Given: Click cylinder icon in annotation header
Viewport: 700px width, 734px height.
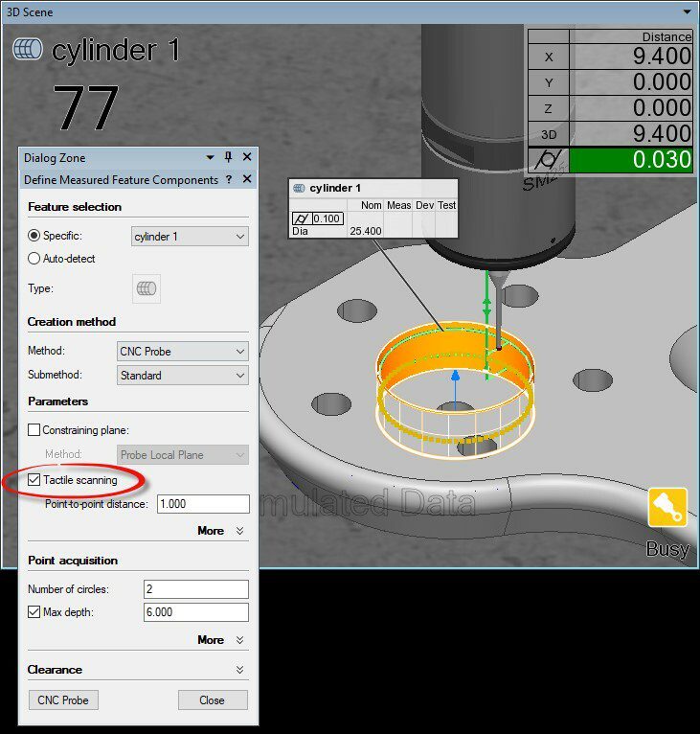Looking at the screenshot, I should tap(299, 188).
